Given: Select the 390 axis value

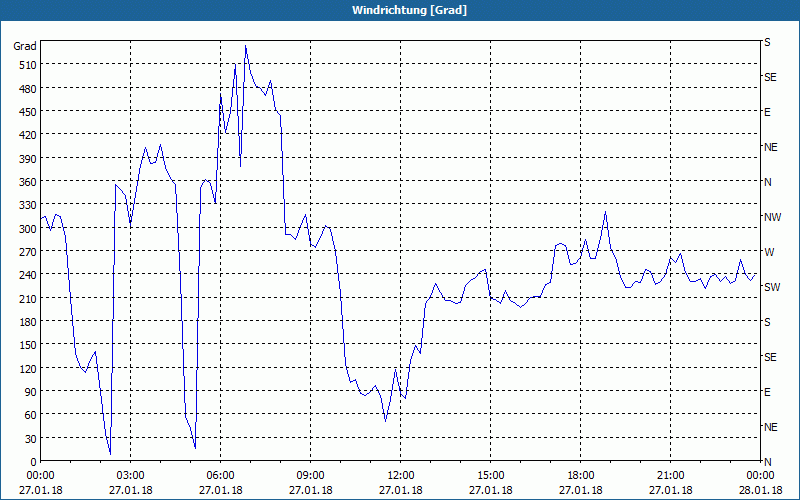Looking at the screenshot, I should point(29,159).
